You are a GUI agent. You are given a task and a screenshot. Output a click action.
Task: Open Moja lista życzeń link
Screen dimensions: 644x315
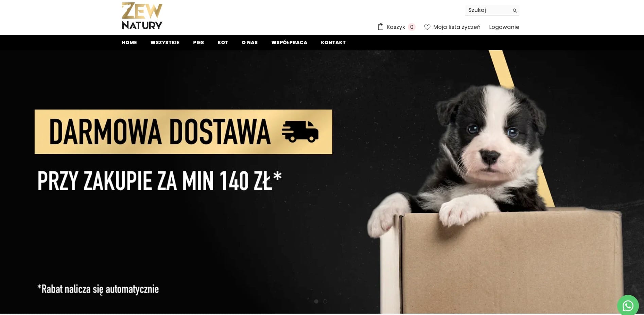457,27
